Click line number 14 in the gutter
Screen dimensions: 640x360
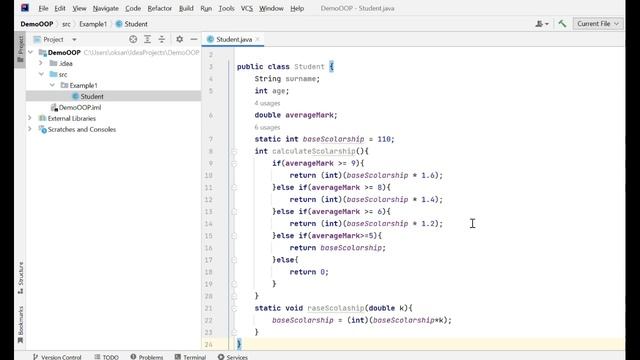pos(209,224)
